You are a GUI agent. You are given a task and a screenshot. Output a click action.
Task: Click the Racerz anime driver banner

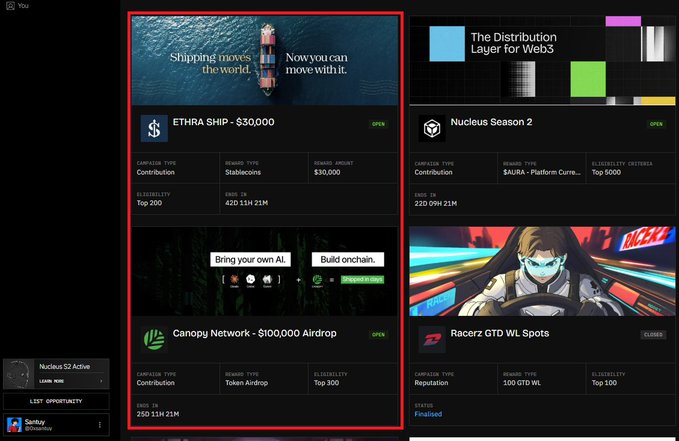click(543, 271)
